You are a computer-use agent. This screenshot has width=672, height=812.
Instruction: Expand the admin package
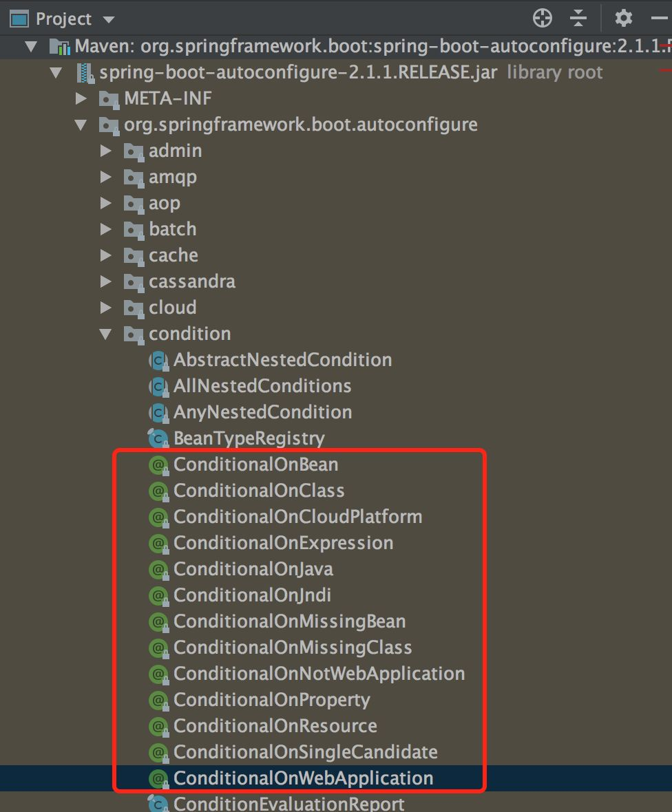click(106, 151)
